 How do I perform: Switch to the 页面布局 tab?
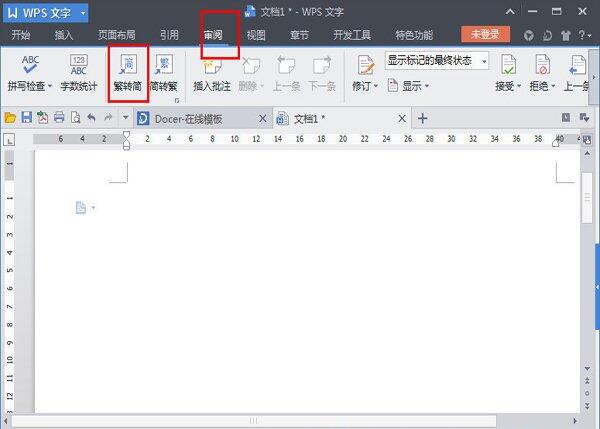(x=117, y=35)
